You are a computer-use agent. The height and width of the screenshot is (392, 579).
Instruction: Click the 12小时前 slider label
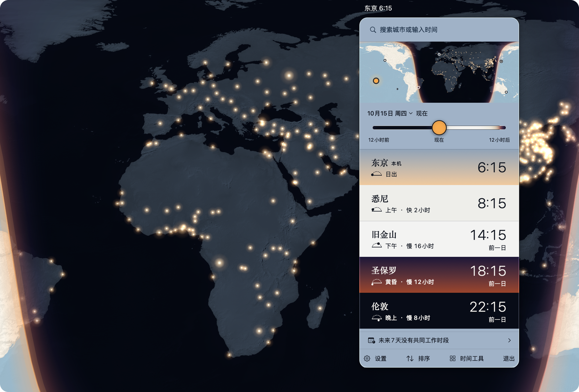point(379,140)
